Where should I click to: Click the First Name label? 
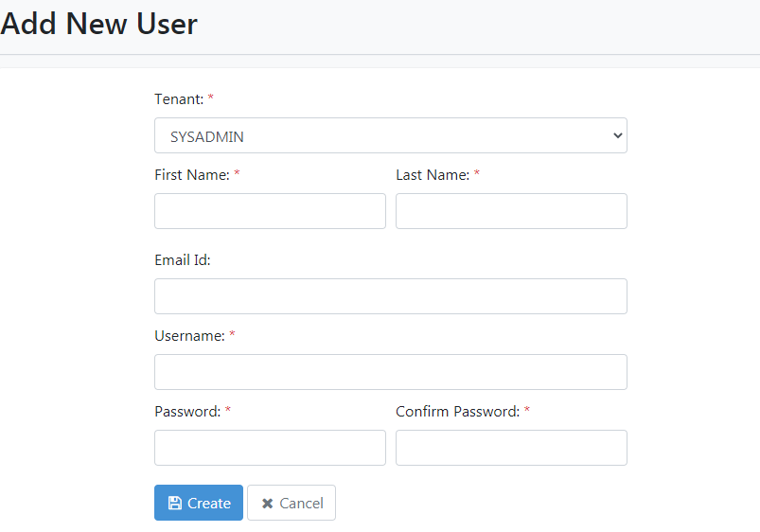(192, 174)
